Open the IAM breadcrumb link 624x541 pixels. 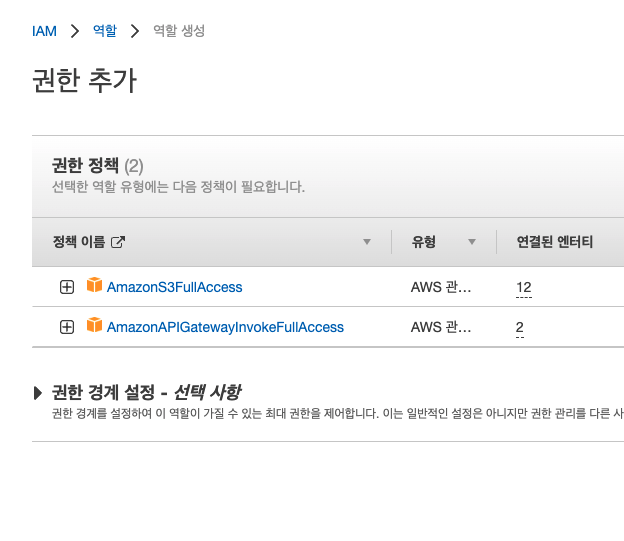click(x=44, y=31)
